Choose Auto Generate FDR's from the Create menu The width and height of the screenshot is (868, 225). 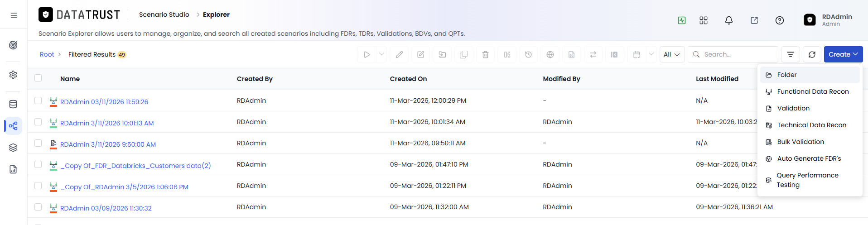(810, 158)
